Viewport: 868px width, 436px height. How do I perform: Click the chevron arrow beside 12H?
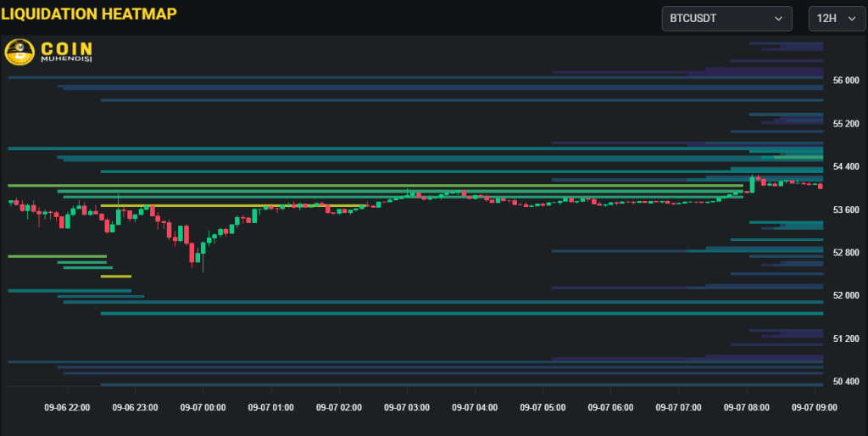tap(850, 19)
